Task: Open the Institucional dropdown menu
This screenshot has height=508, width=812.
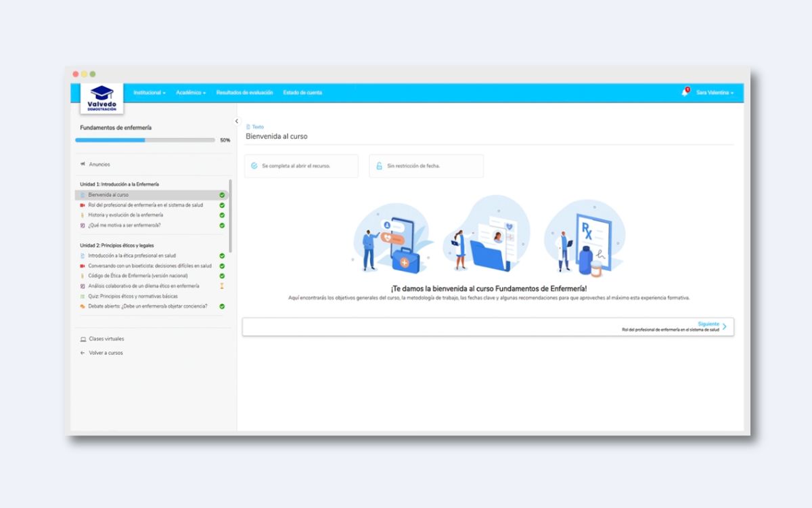Action: (x=149, y=93)
